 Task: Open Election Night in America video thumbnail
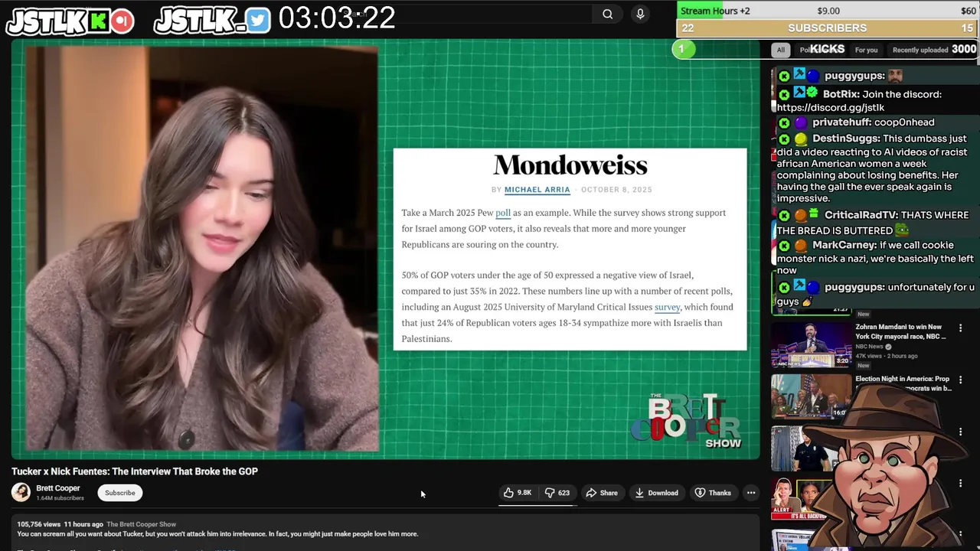coord(811,396)
